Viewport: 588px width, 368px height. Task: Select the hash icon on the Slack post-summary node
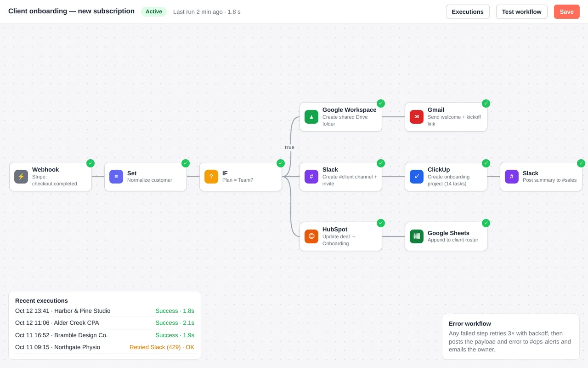(512, 177)
